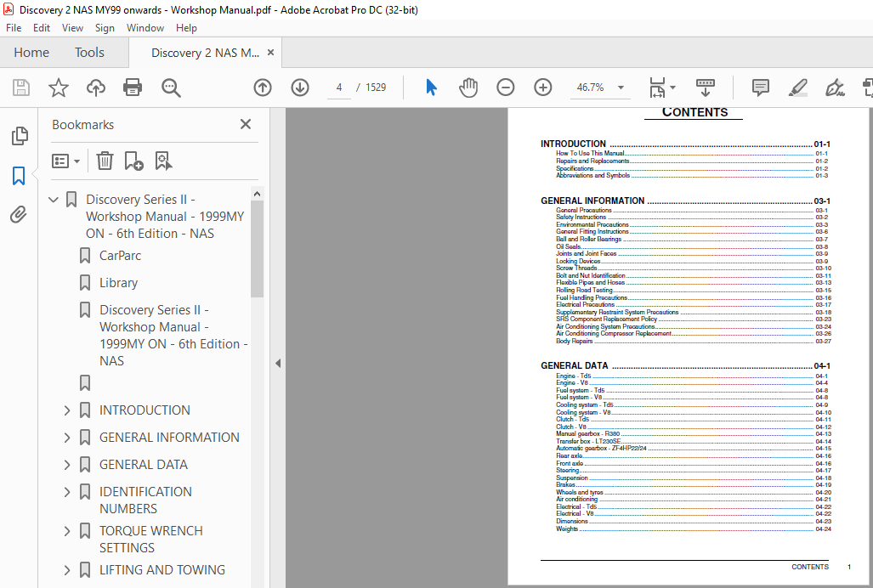Image resolution: width=873 pixels, height=588 pixels.
Task: Click the 46.7% zoom value field
Action: click(x=591, y=88)
